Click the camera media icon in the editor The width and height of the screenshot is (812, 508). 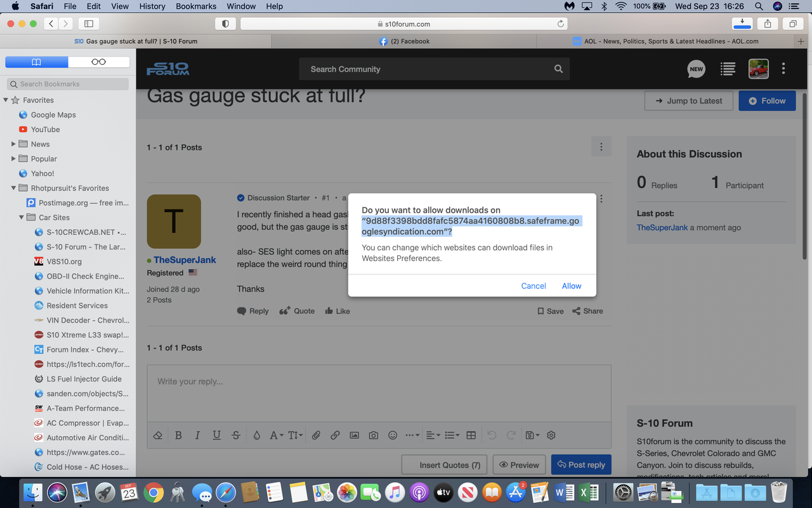(x=374, y=435)
